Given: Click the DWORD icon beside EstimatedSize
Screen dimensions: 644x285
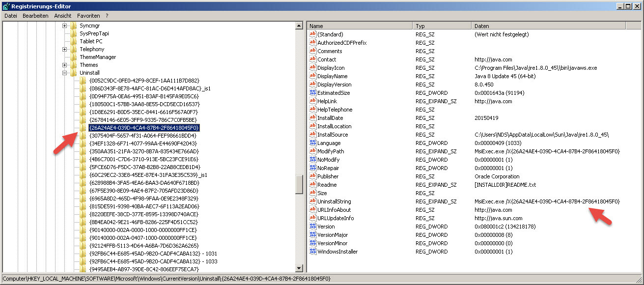Looking at the screenshot, I should coord(312,93).
